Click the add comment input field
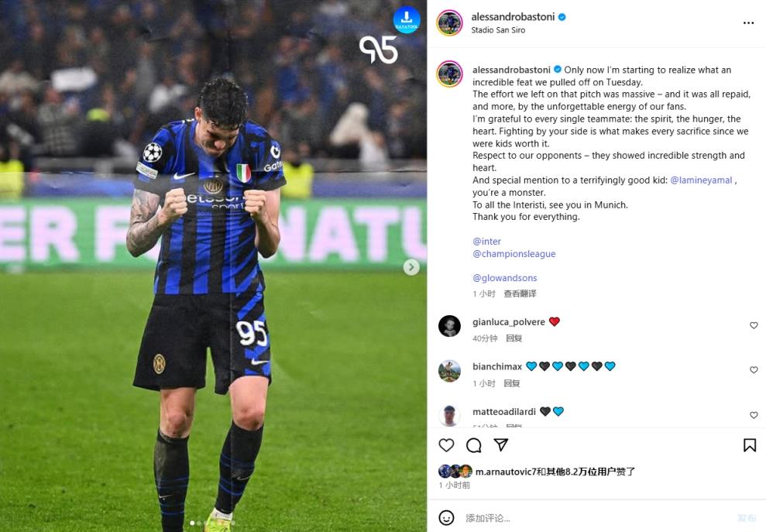The width and height of the screenshot is (766, 532). coord(596,518)
